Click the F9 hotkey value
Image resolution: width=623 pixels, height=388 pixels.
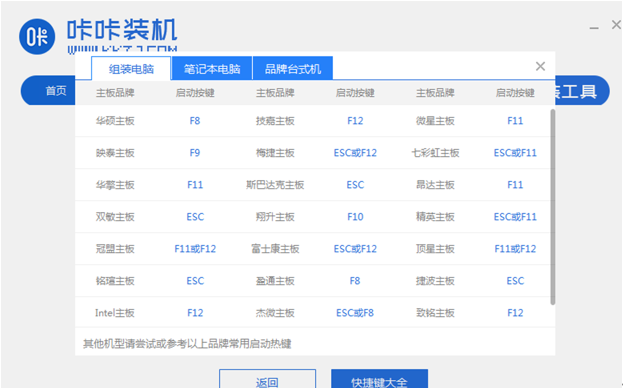pos(195,153)
